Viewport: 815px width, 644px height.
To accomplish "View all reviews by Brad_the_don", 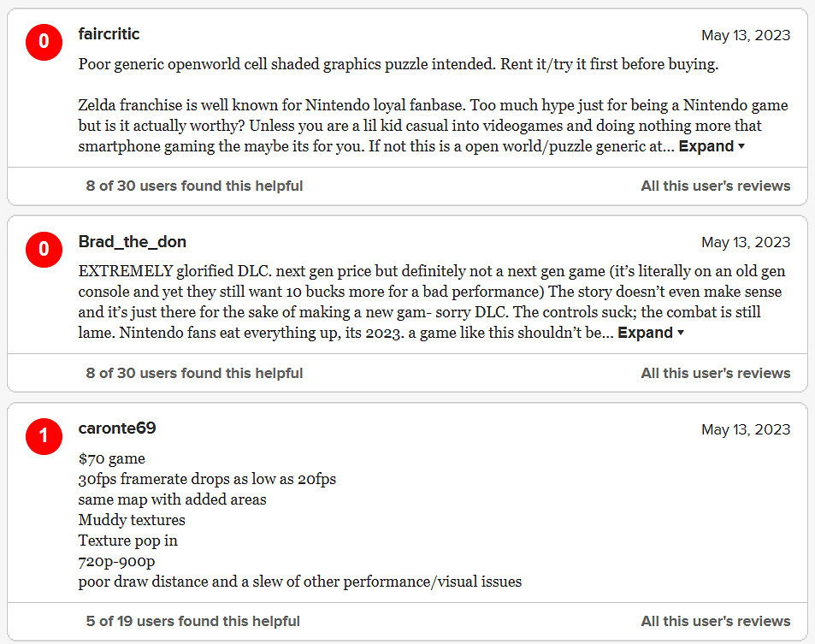I will (x=715, y=373).
